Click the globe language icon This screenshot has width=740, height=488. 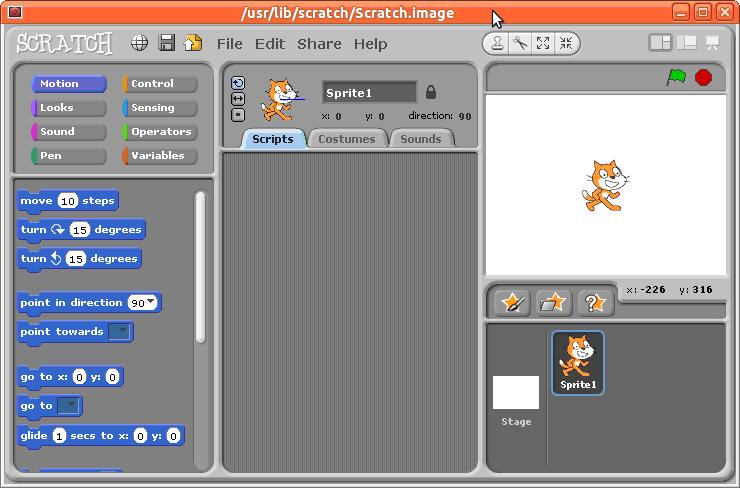coord(139,43)
